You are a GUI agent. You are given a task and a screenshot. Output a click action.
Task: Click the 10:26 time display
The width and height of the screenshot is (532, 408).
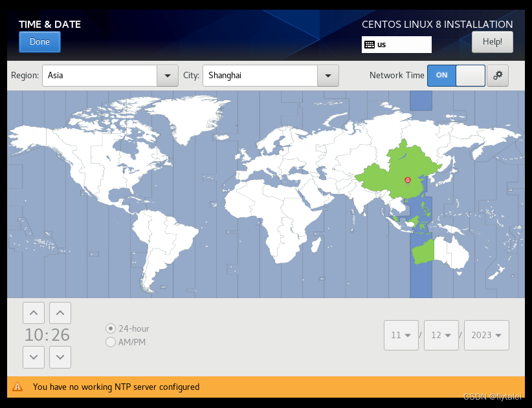(x=47, y=335)
